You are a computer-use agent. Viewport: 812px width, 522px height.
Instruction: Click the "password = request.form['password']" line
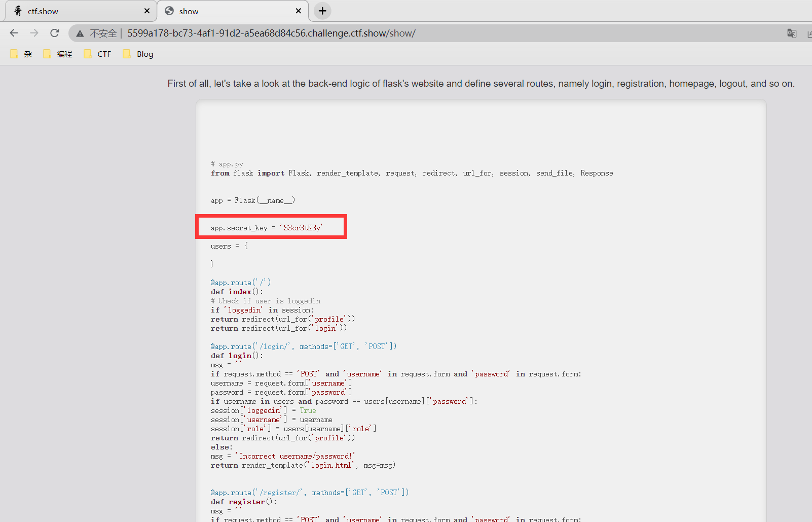click(281, 393)
